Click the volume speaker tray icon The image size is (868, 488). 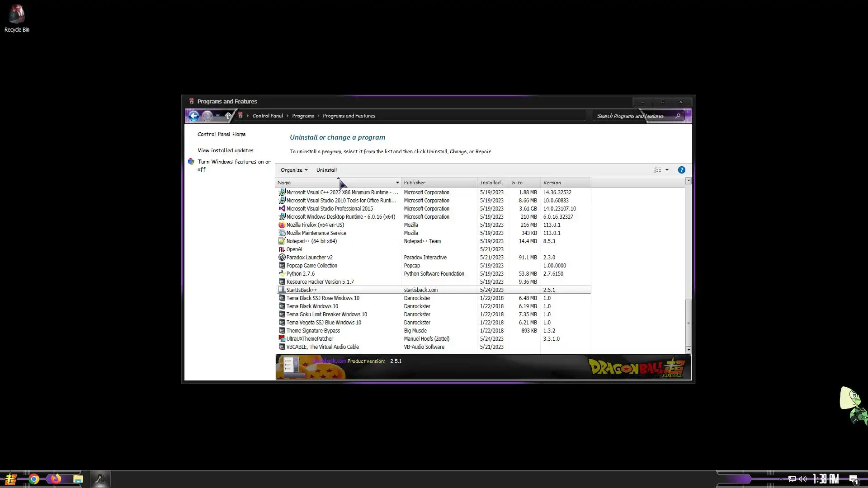click(x=803, y=479)
